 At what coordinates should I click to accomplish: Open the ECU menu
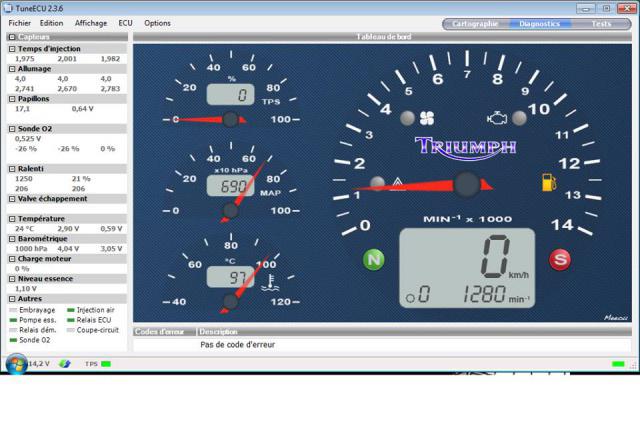coord(125,23)
